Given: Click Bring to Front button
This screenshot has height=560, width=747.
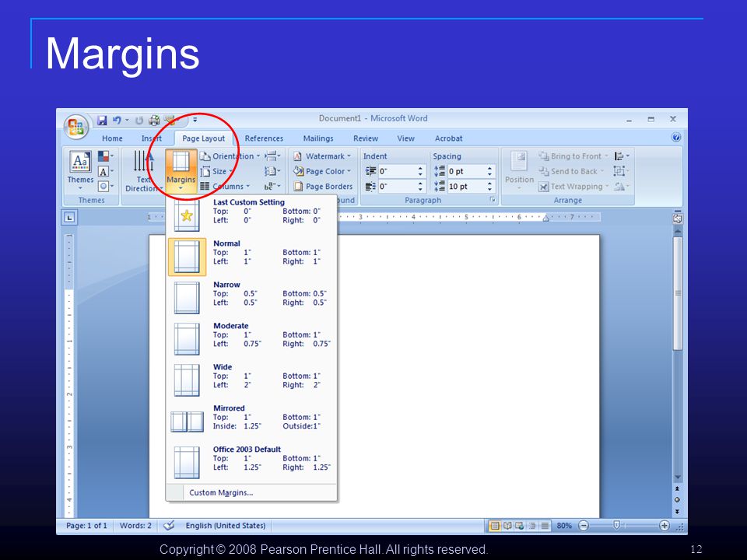Looking at the screenshot, I should [x=573, y=156].
